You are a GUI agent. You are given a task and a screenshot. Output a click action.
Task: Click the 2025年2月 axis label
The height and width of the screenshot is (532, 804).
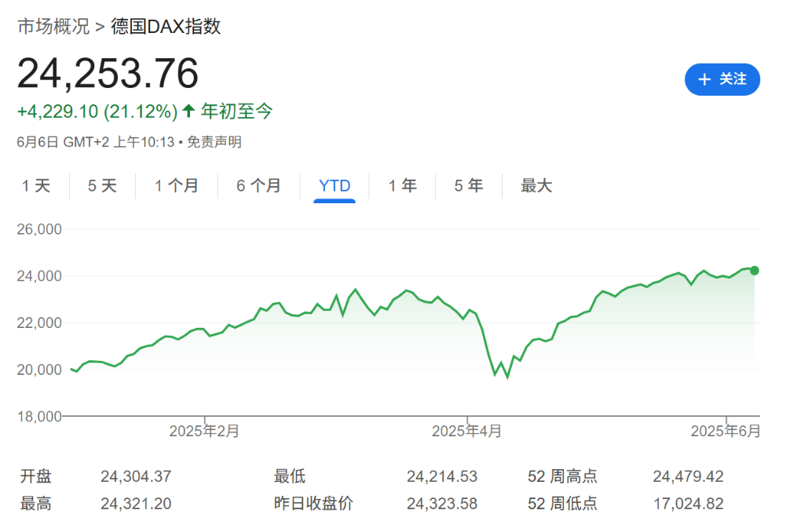point(204,431)
